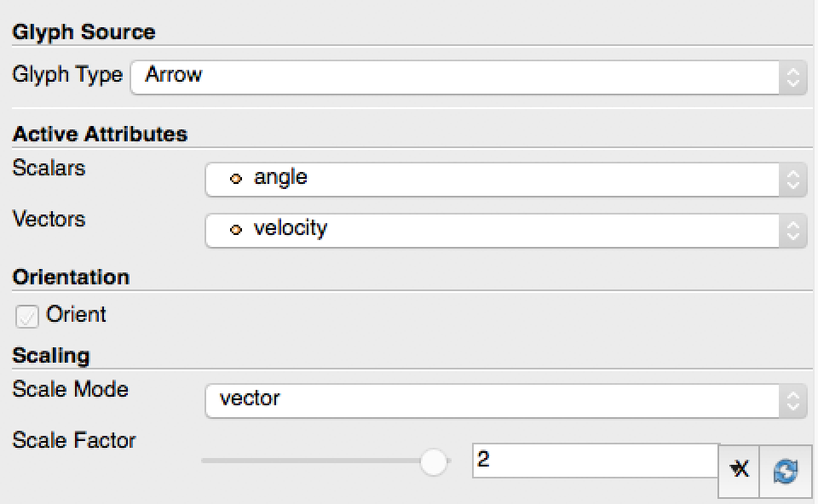Open the Scale Mode dropdown showing vector

[x=503, y=401]
